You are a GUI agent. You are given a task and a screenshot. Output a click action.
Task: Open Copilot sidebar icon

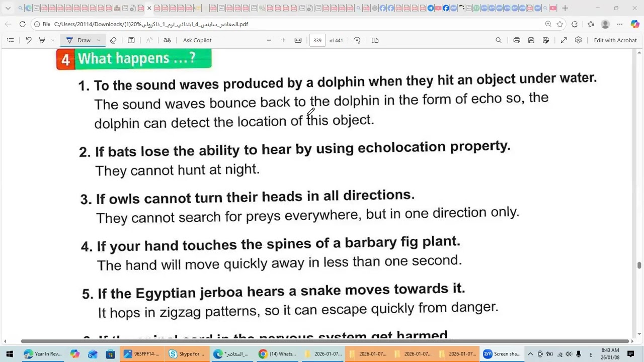[x=635, y=24]
